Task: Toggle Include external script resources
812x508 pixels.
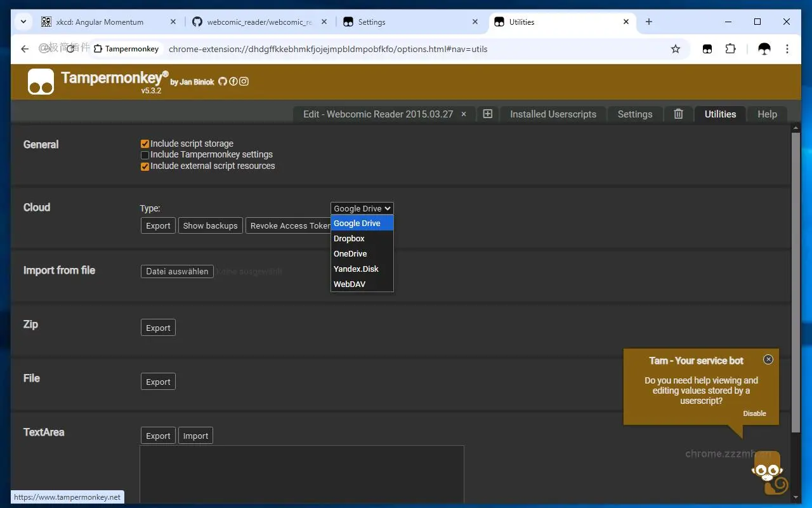Action: coord(145,166)
